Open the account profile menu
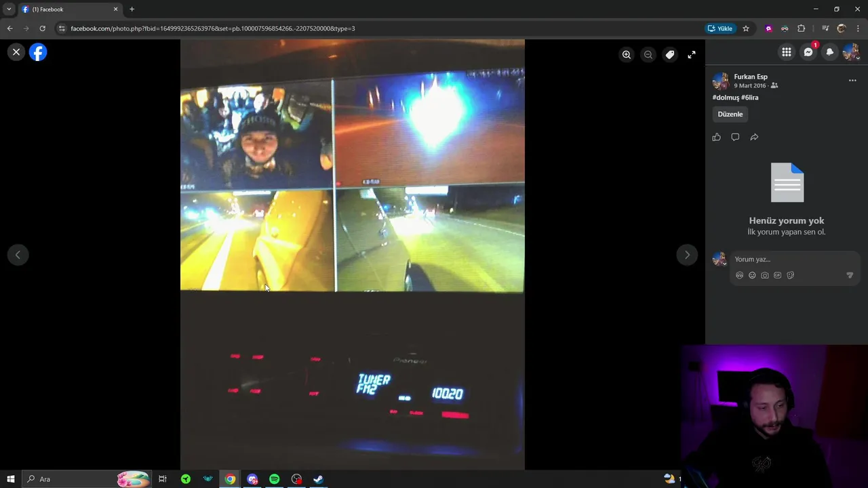 point(851,52)
